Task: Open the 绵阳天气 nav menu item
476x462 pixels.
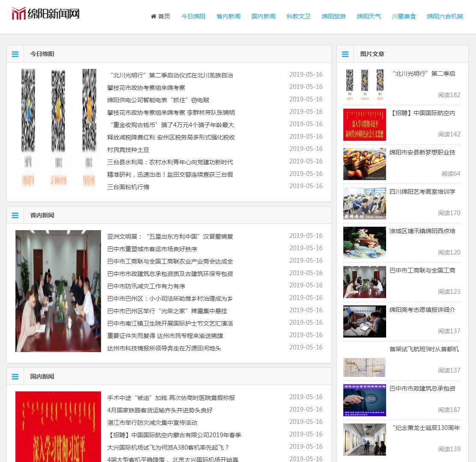Action: pyautogui.click(x=369, y=16)
